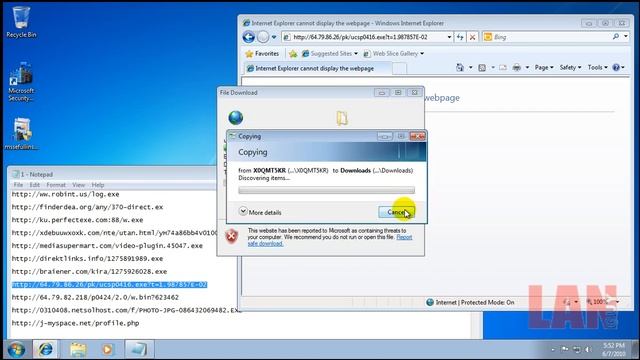The width and height of the screenshot is (640, 360).
Task: Open Notepad Help menu
Action: click(98, 185)
